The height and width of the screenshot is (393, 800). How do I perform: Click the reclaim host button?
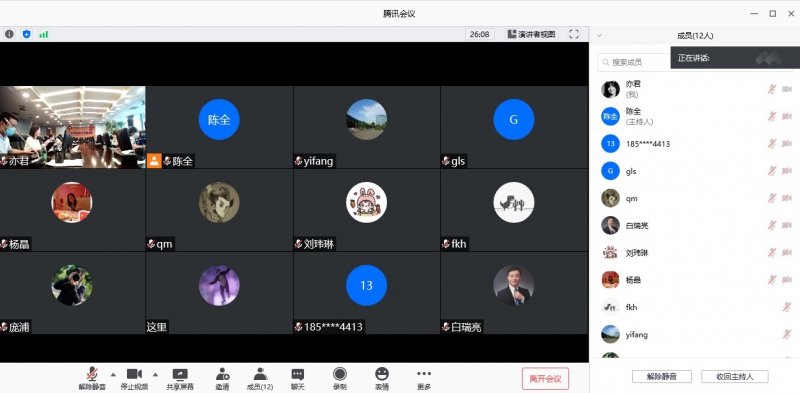point(735,377)
